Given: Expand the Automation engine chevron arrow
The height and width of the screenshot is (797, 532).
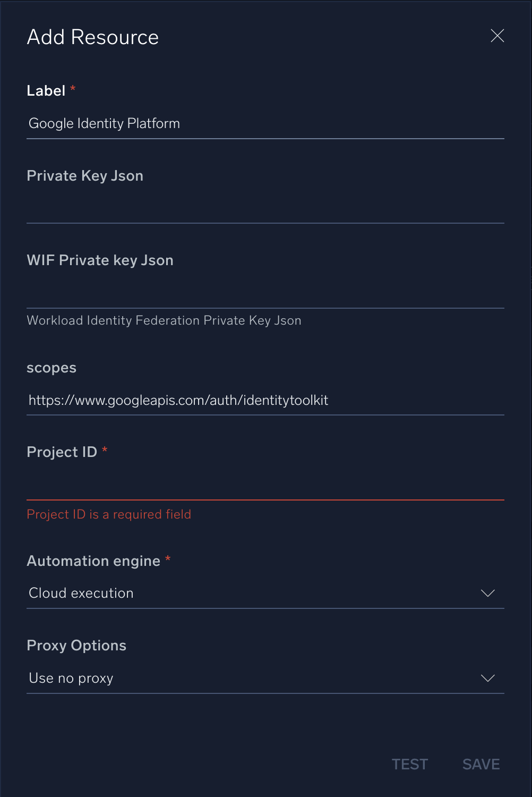Looking at the screenshot, I should point(487,593).
